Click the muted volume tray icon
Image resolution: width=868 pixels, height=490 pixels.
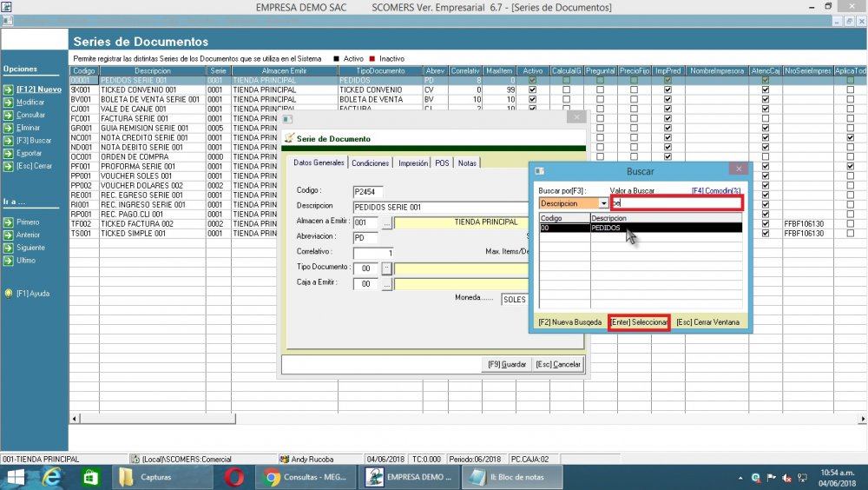(x=786, y=478)
